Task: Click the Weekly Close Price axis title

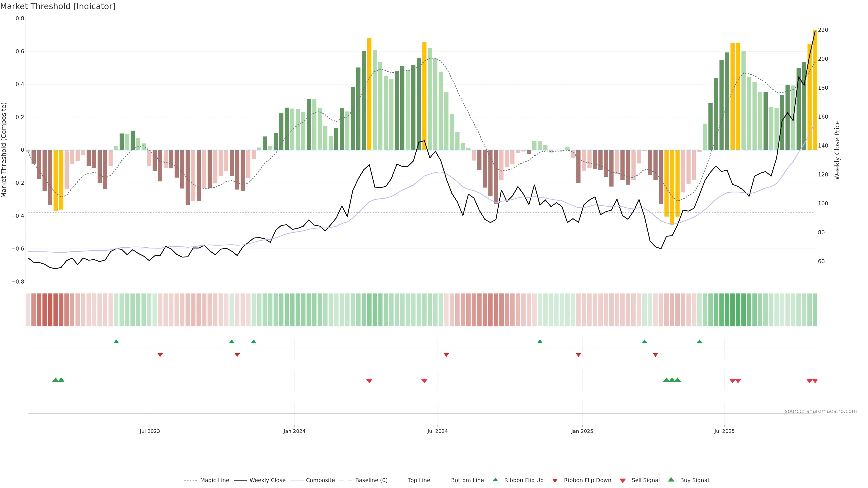Action: (837, 150)
